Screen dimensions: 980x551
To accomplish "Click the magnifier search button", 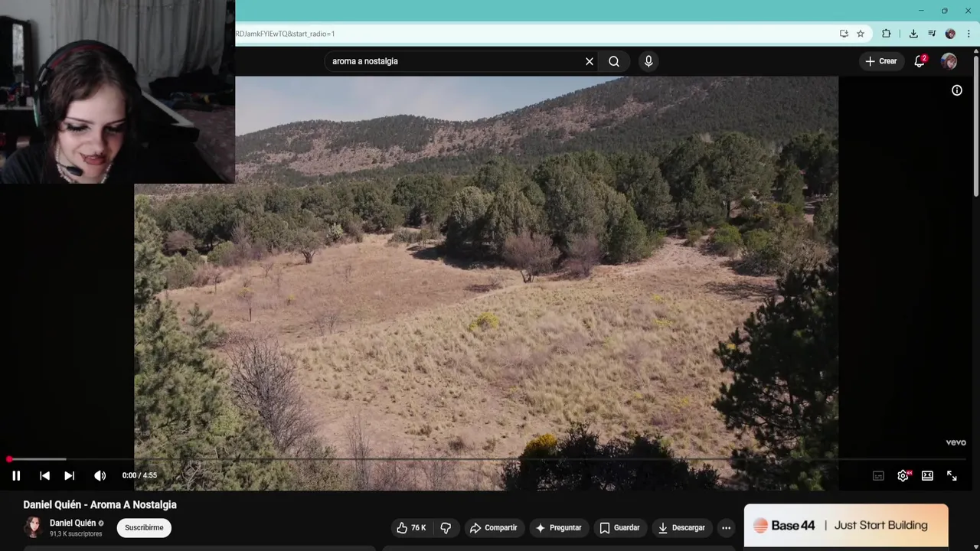I will tap(614, 61).
